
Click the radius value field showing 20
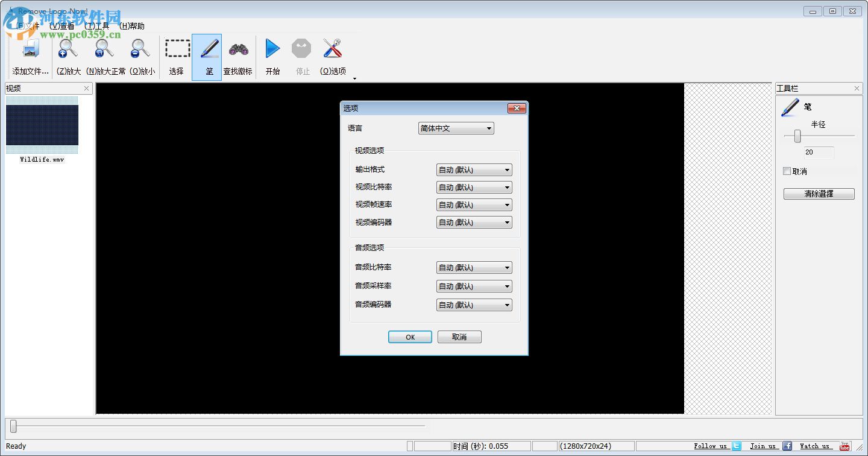819,153
